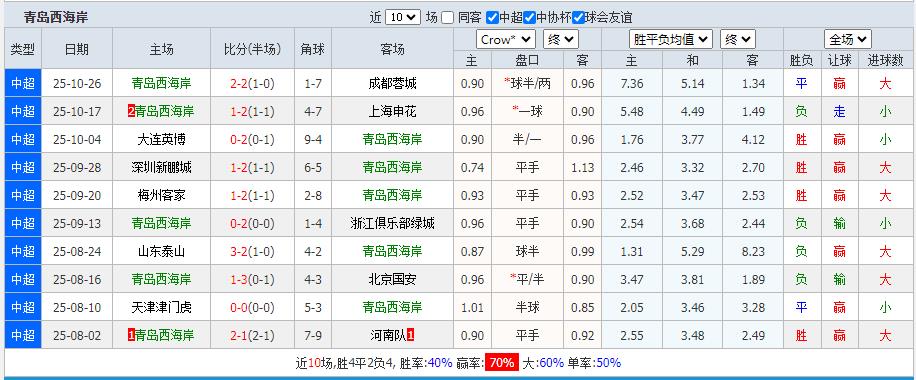The height and width of the screenshot is (380, 916).
Task: Open the 终 dropdown beside Crow*
Action: tap(561, 40)
